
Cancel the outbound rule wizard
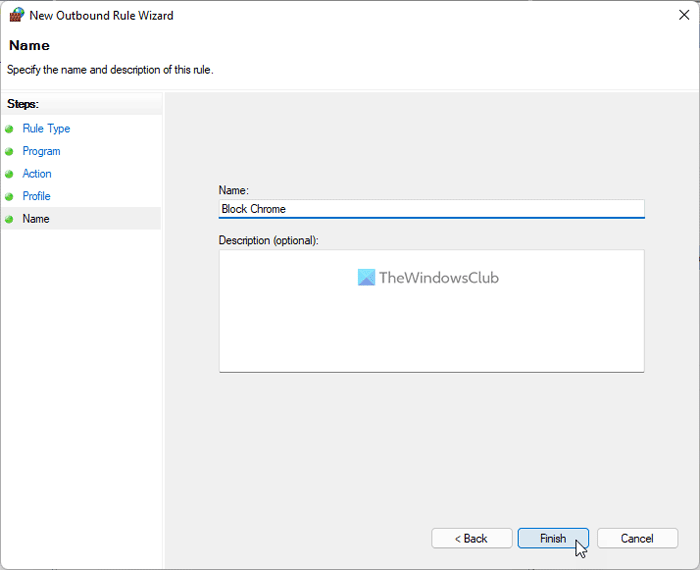(637, 538)
